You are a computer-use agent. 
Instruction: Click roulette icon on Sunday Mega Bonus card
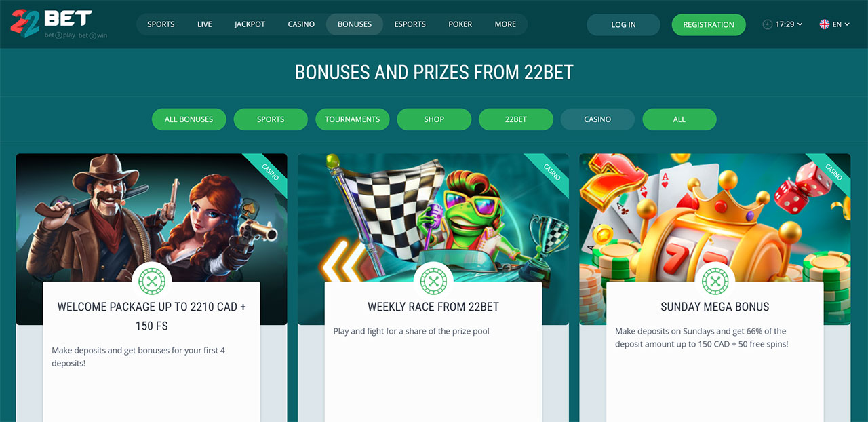coord(715,282)
